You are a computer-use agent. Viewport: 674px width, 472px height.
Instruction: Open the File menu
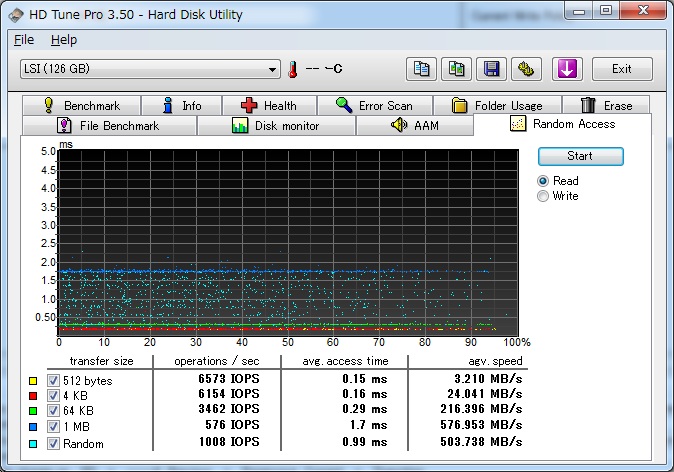click(24, 40)
